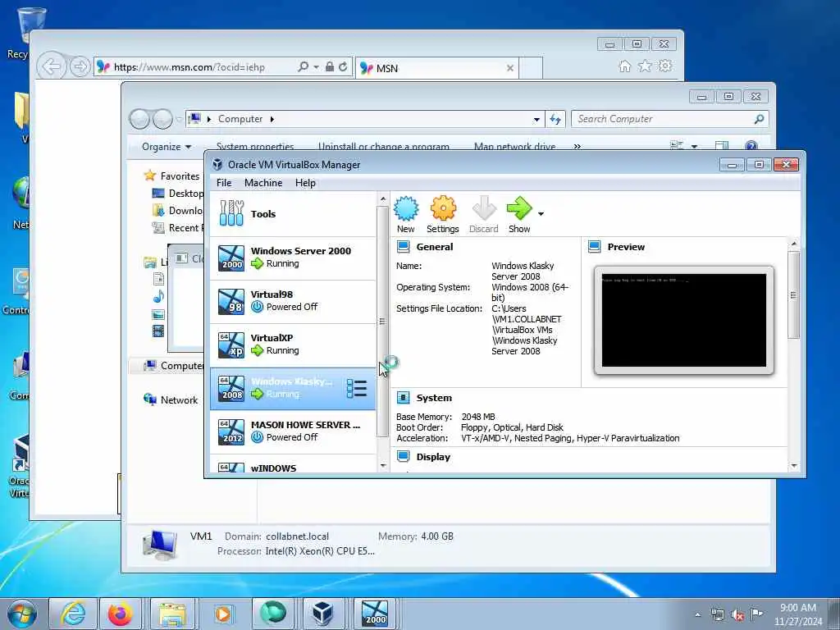Show hidden tray icons arrow
The image size is (840, 630).
click(x=697, y=614)
